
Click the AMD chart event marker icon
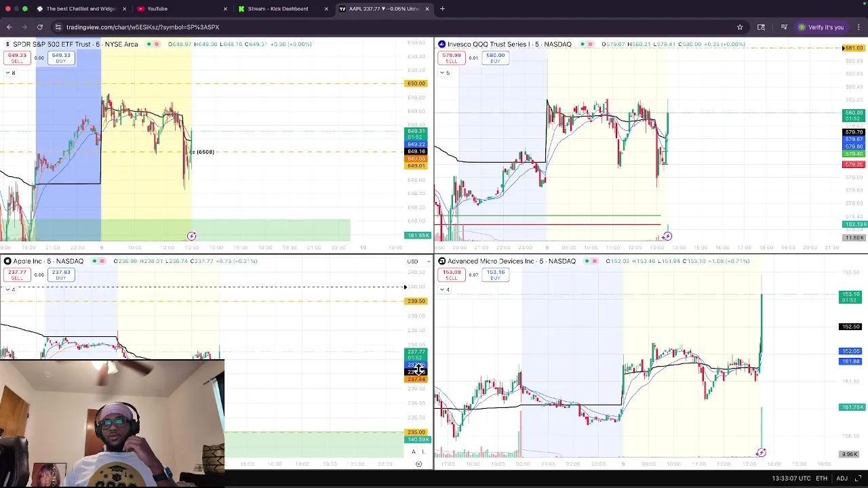[x=761, y=453]
